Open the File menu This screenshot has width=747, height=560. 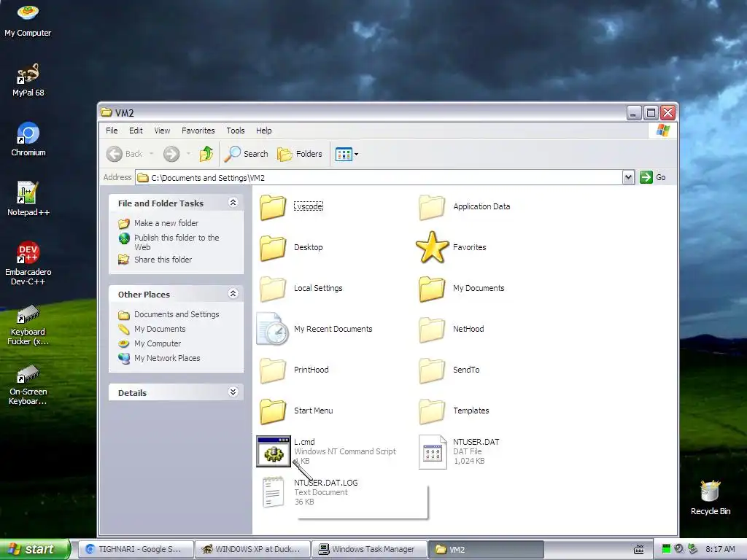pos(112,131)
